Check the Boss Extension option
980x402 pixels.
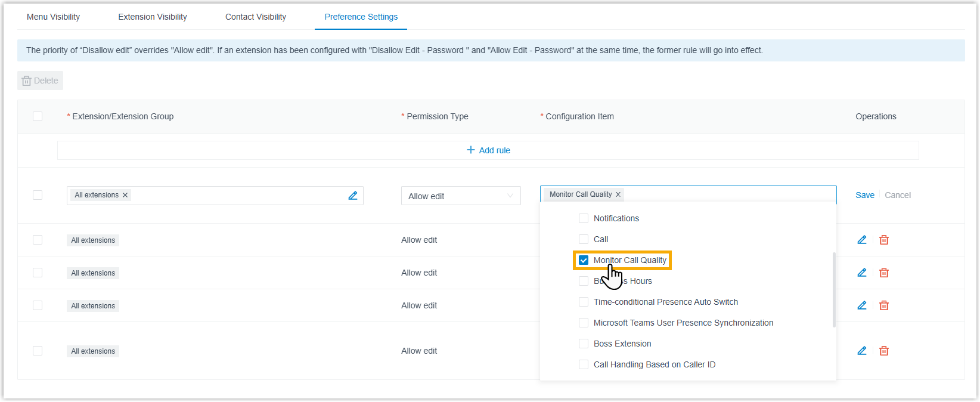584,344
